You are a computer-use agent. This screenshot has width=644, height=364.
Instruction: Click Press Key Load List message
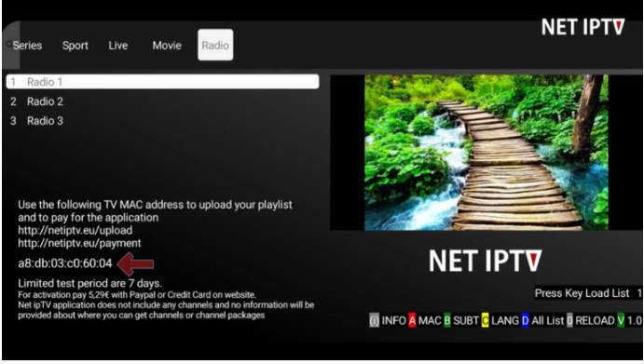coord(582,293)
